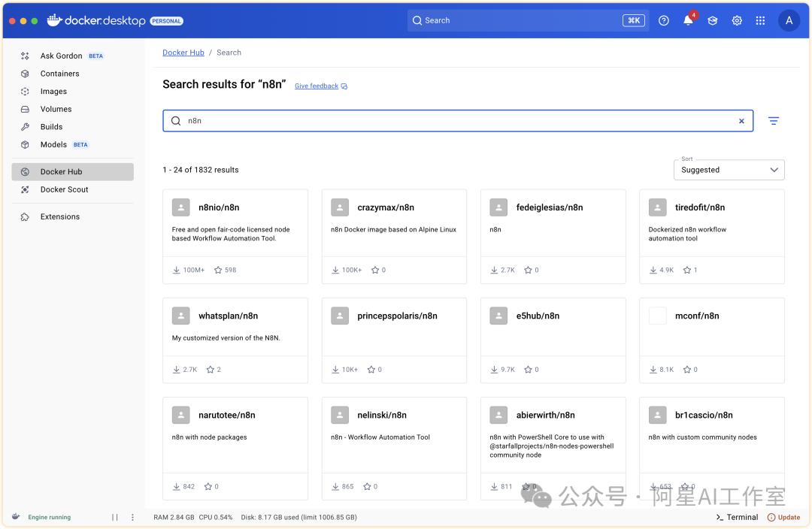Click the crazymax/n8n publisher avatar
The width and height of the screenshot is (812, 529).
pos(340,207)
